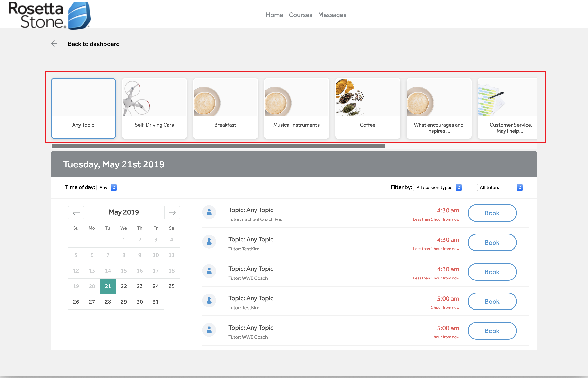Click the tutor avatar for eSchool Coach Four
Viewport: 588px width, 378px height.
(x=209, y=212)
